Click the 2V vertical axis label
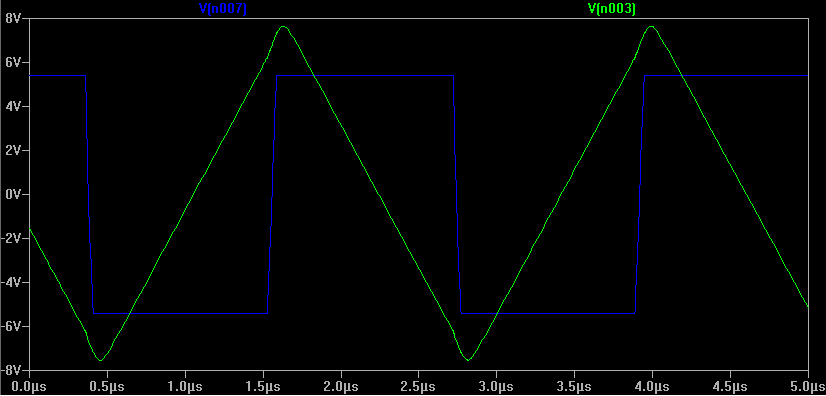The image size is (826, 396). pyautogui.click(x=14, y=150)
